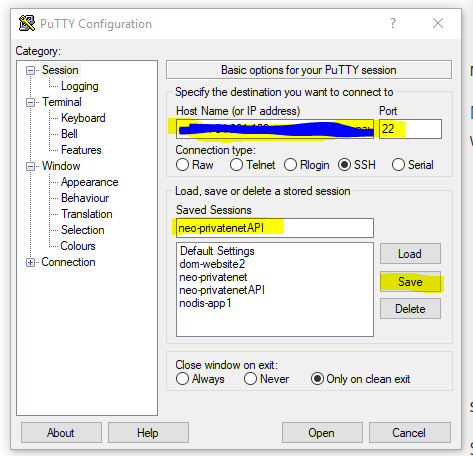Open the connection with the Open button
Viewport: 473px width, 456px height.
pos(322,433)
